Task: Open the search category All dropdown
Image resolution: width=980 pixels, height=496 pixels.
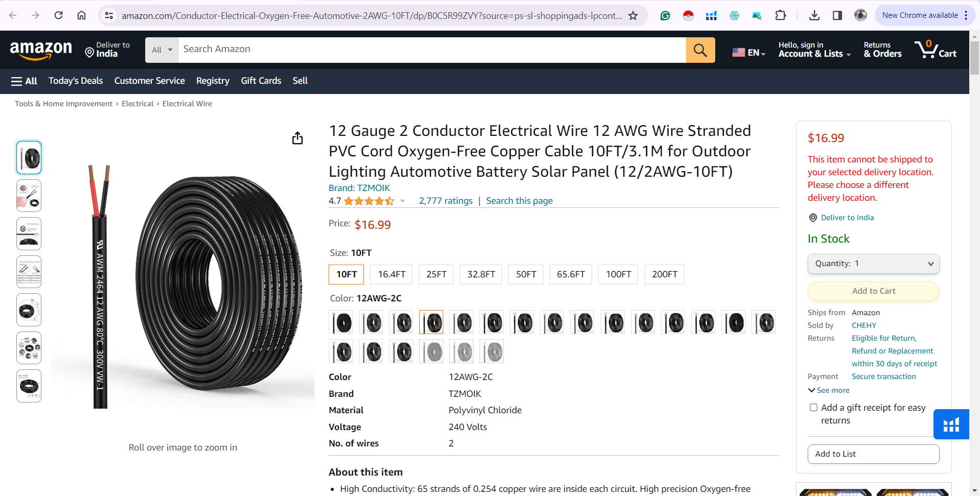Action: coord(161,50)
